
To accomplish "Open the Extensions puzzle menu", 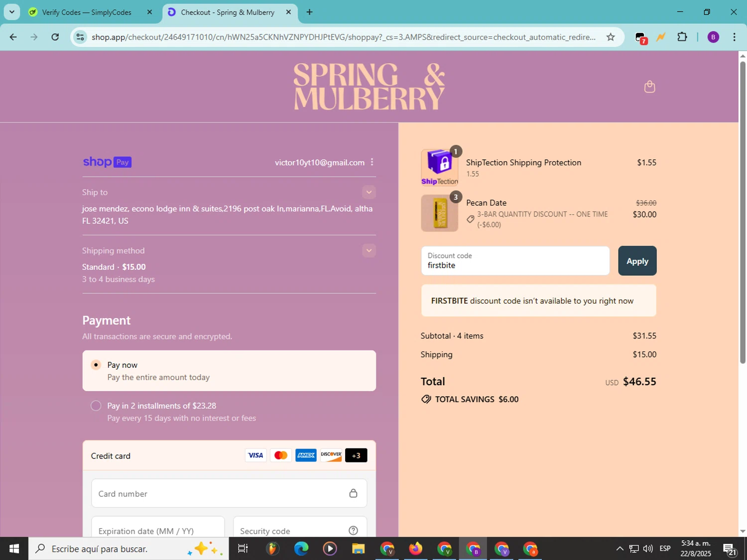I will pos(682,37).
